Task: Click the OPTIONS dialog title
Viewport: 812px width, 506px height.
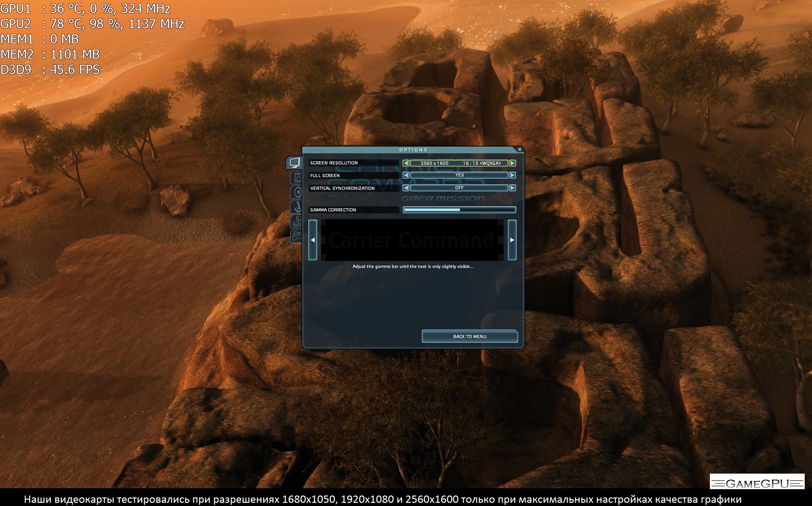Action: click(413, 150)
